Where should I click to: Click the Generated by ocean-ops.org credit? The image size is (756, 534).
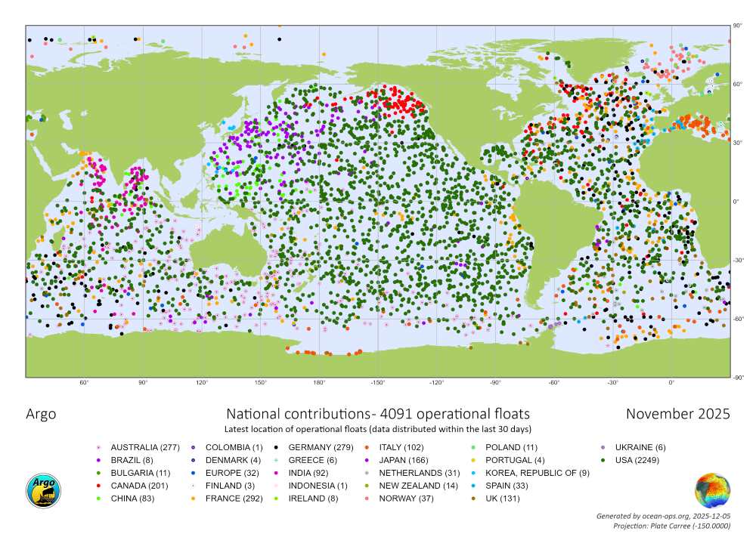(x=663, y=516)
